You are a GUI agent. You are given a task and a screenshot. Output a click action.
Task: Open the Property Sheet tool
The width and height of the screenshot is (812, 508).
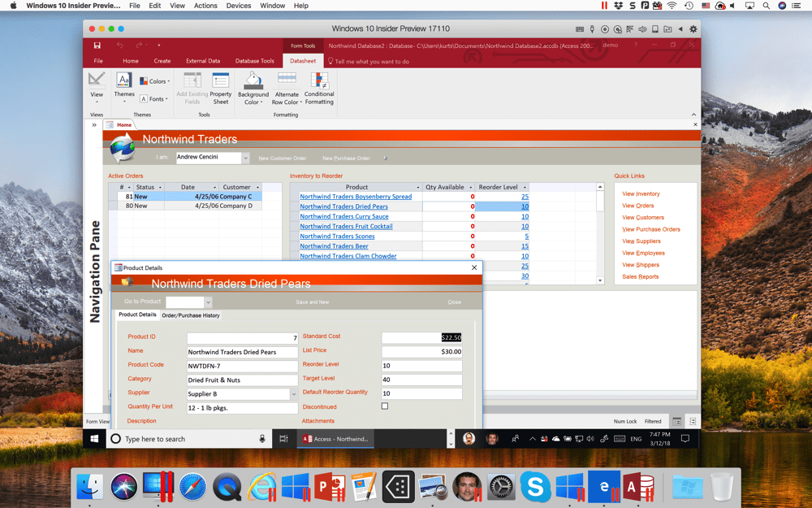point(220,86)
